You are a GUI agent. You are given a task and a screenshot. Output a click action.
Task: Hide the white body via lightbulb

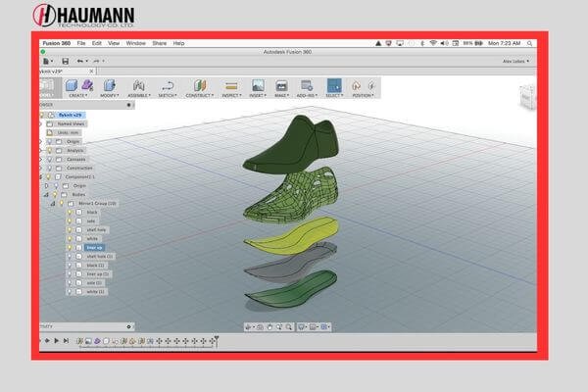click(x=70, y=238)
